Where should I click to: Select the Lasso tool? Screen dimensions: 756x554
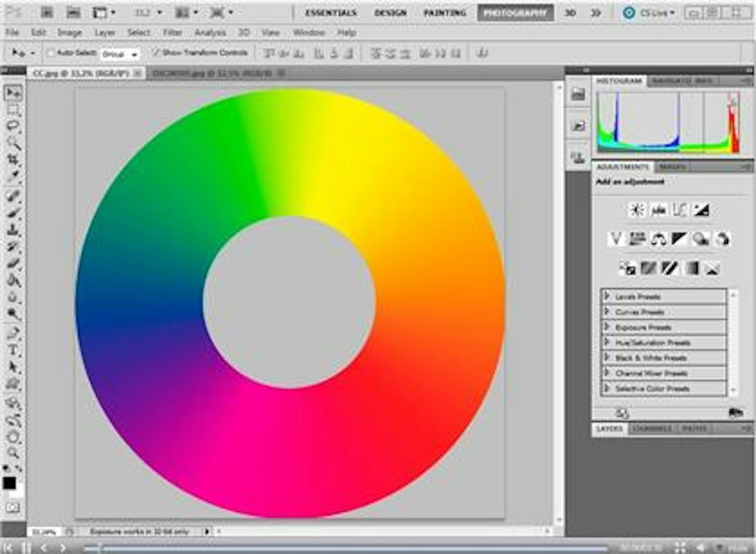tap(14, 126)
